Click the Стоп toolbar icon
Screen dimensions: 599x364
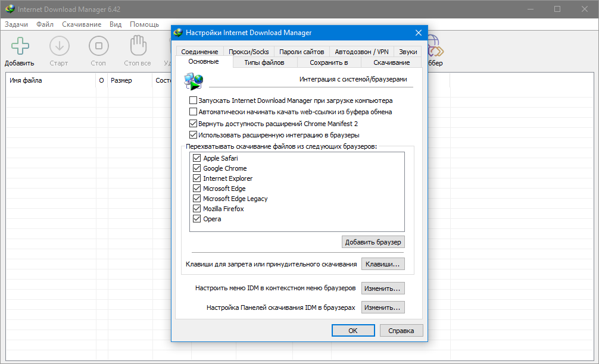(98, 47)
